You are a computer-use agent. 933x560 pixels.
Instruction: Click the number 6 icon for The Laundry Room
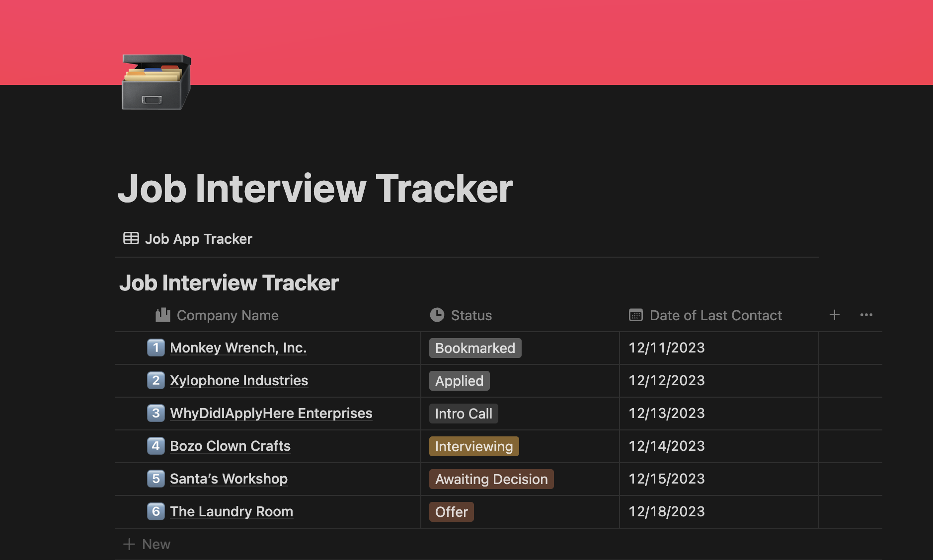pos(156,511)
